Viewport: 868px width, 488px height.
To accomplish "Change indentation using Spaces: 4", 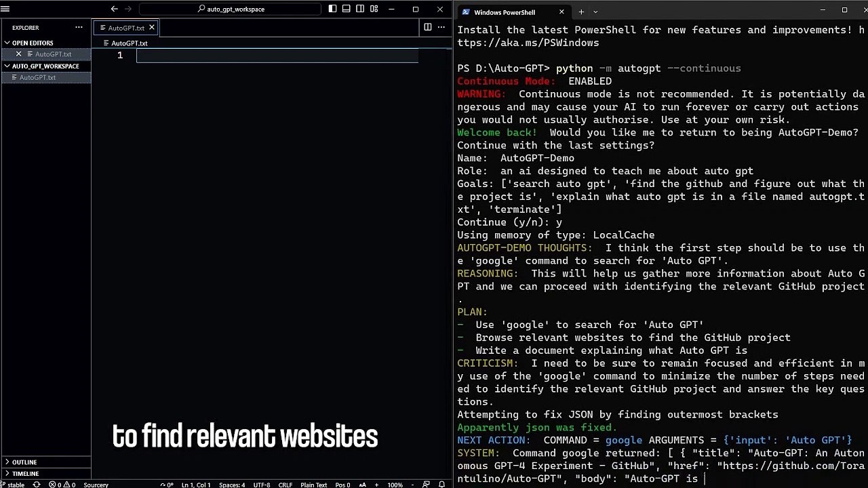I will coord(232,485).
